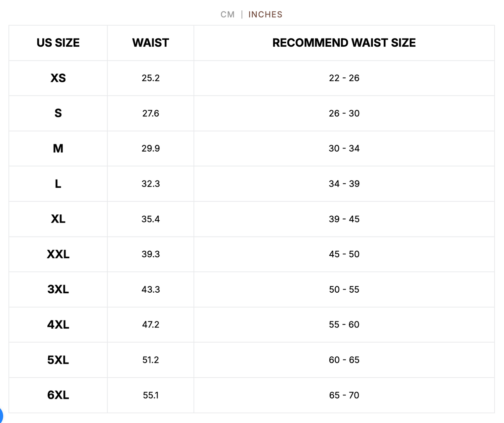Click the 4XL size label

[x=58, y=325]
